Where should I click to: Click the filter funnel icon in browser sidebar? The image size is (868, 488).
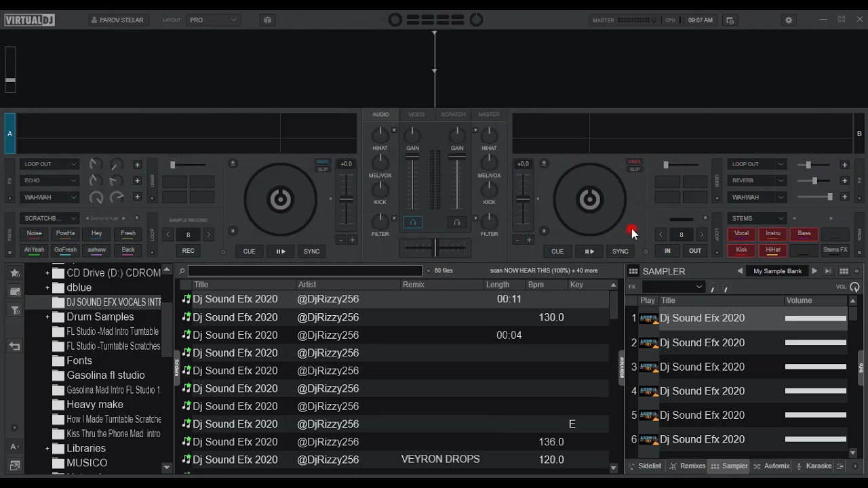click(x=15, y=310)
